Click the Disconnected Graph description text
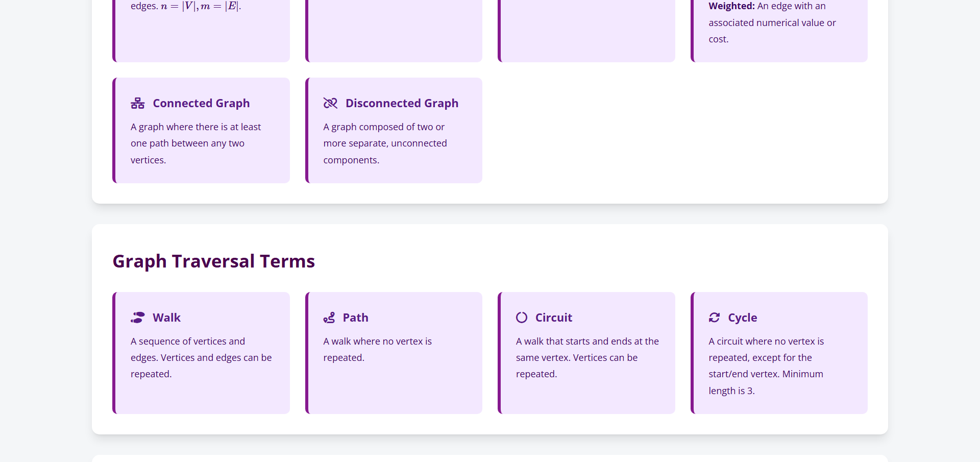Viewport: 980px width, 462px height. point(385,143)
